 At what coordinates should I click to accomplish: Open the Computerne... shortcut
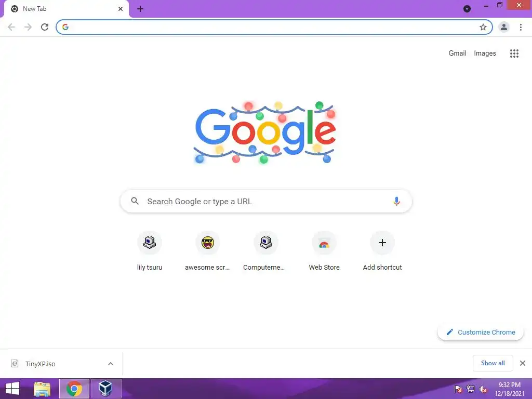click(x=265, y=251)
